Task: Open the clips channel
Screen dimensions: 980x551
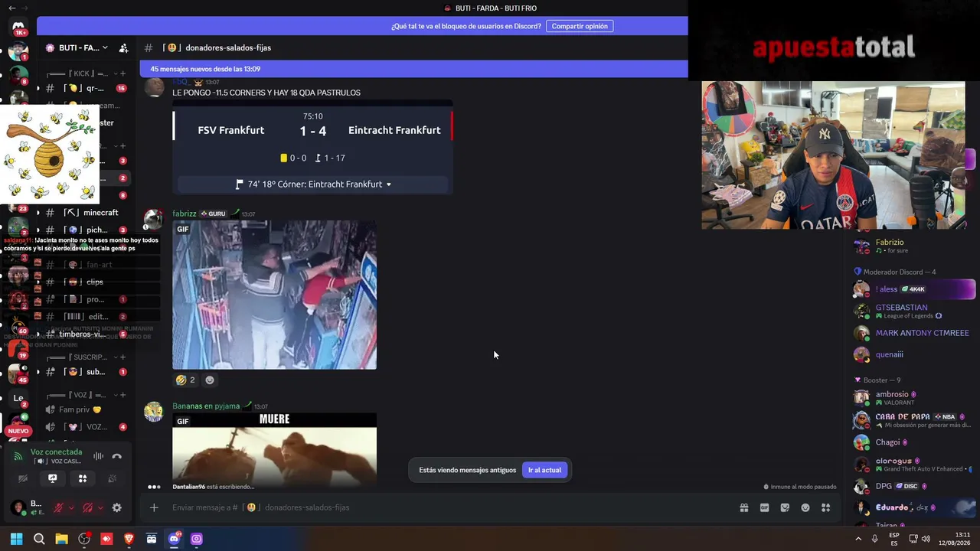Action: click(85, 282)
